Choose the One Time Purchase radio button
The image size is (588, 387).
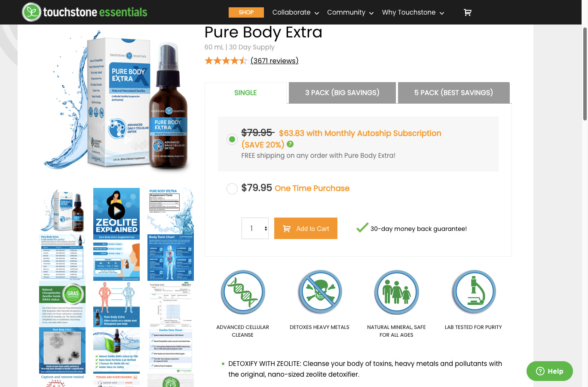pos(232,188)
